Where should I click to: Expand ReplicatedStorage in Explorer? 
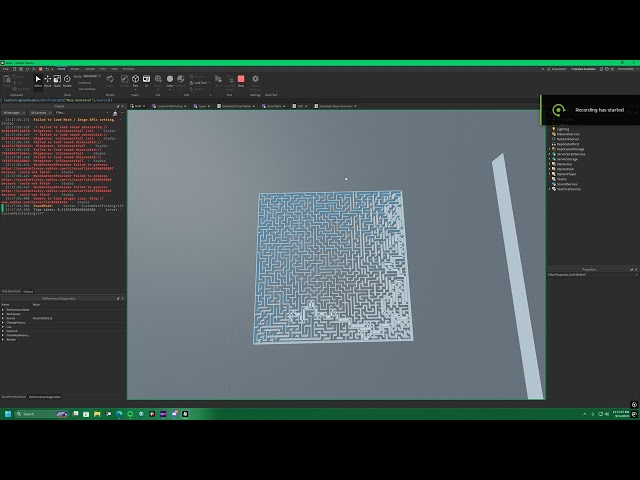(550, 149)
